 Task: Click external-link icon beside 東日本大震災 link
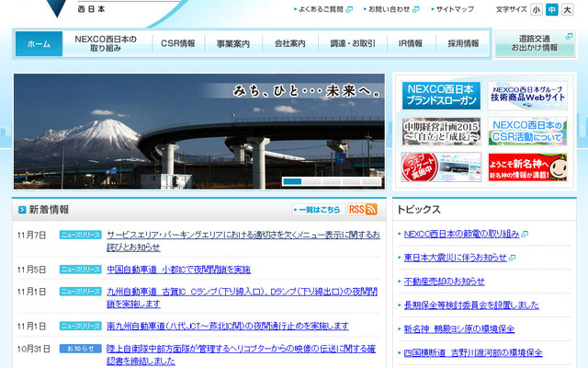[x=512, y=258]
